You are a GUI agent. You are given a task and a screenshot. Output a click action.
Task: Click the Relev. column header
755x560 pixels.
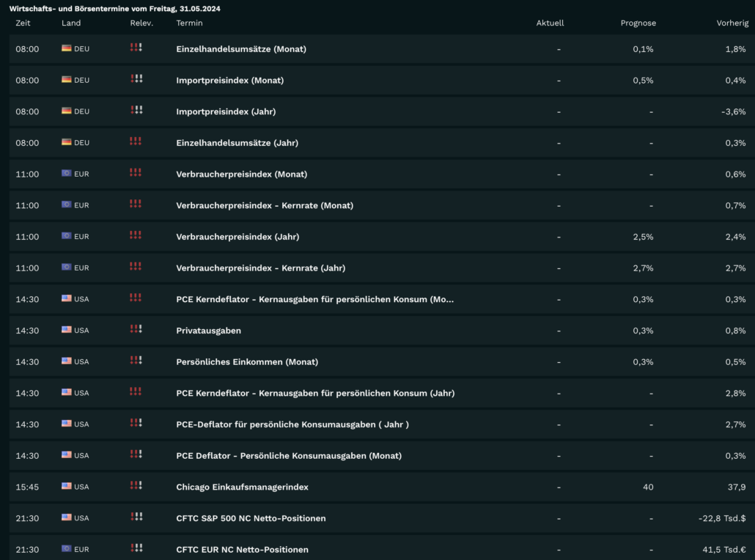tap(141, 23)
